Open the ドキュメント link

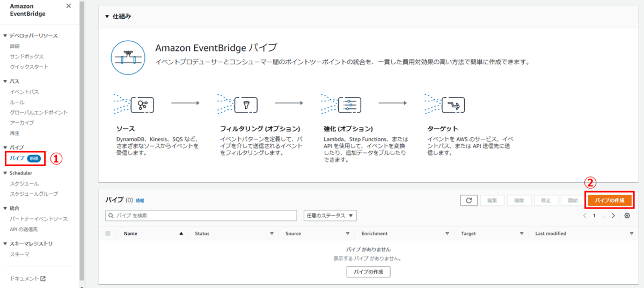(25, 279)
